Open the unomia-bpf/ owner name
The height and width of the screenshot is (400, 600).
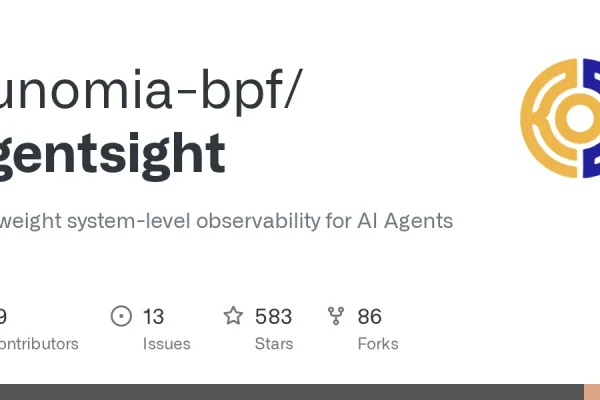point(151,91)
